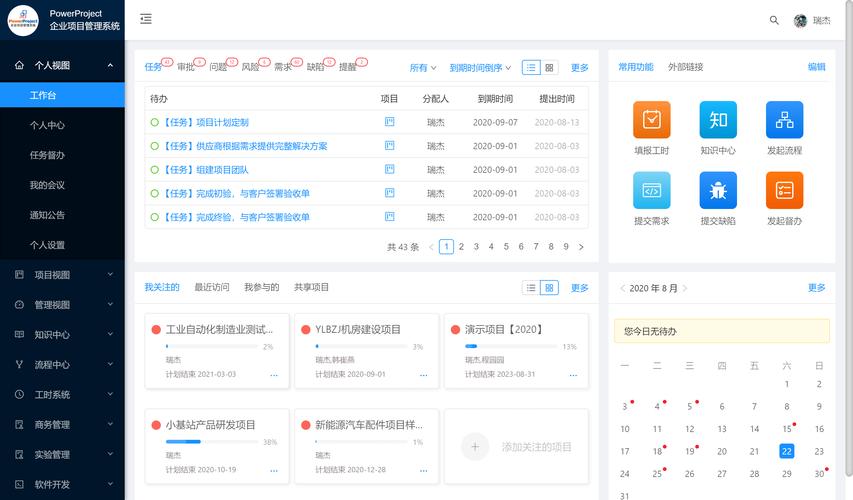Open more options on 演示项目【2020】 card
This screenshot has height=500, width=853.
pos(573,375)
